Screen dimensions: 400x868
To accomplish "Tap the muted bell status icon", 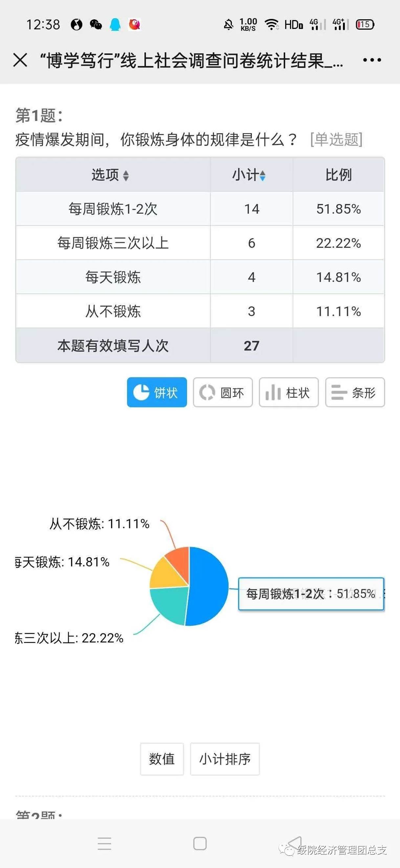I will click(228, 25).
